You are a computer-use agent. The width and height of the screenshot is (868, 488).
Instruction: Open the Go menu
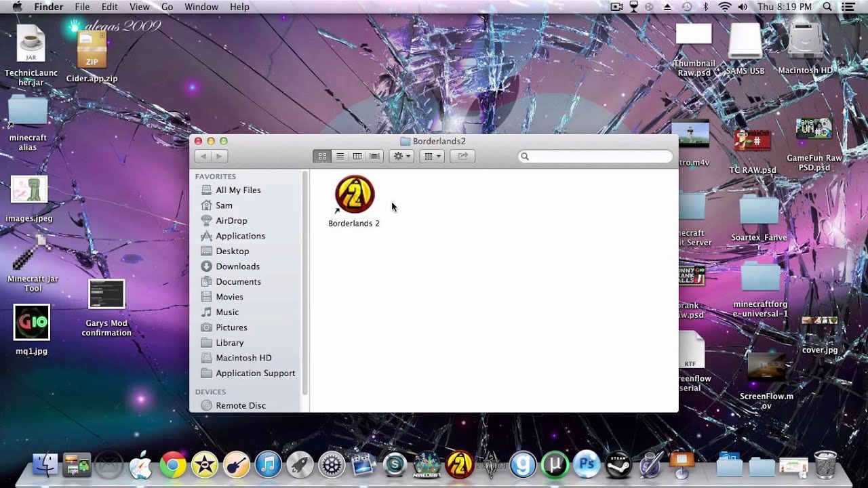click(167, 7)
